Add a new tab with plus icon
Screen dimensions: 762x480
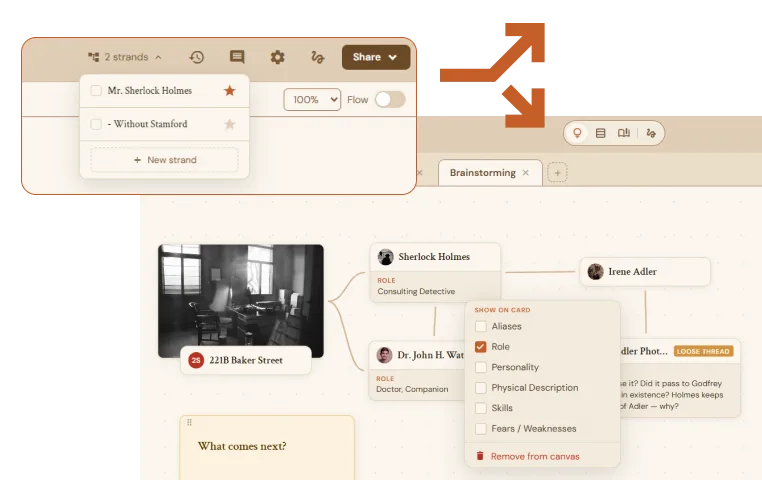[x=557, y=172]
